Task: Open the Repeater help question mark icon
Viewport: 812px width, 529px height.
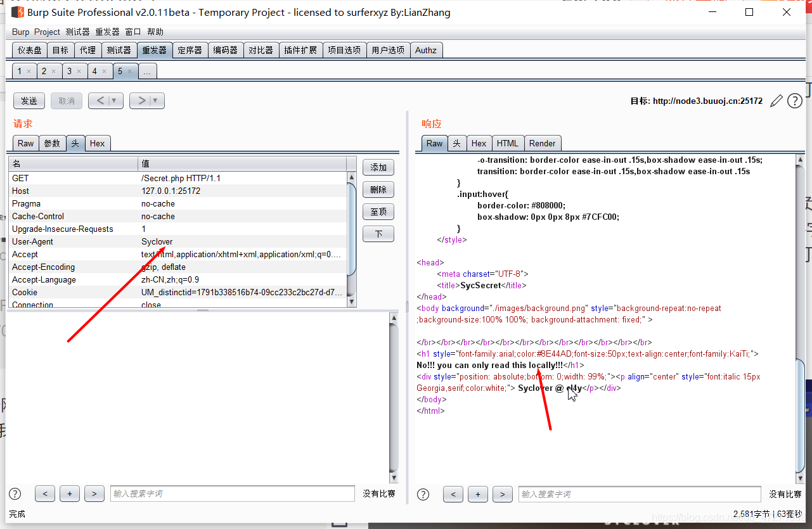Action: tap(795, 101)
